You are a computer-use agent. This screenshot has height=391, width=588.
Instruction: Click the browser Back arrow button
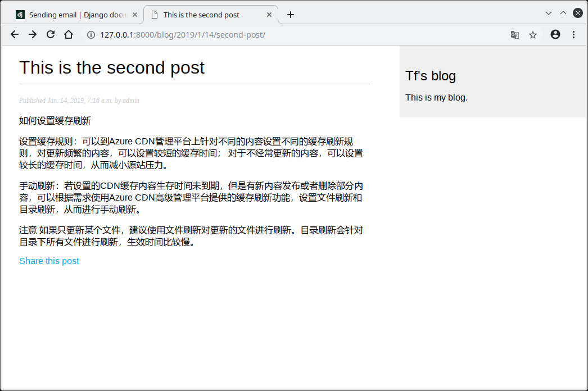[15, 34]
